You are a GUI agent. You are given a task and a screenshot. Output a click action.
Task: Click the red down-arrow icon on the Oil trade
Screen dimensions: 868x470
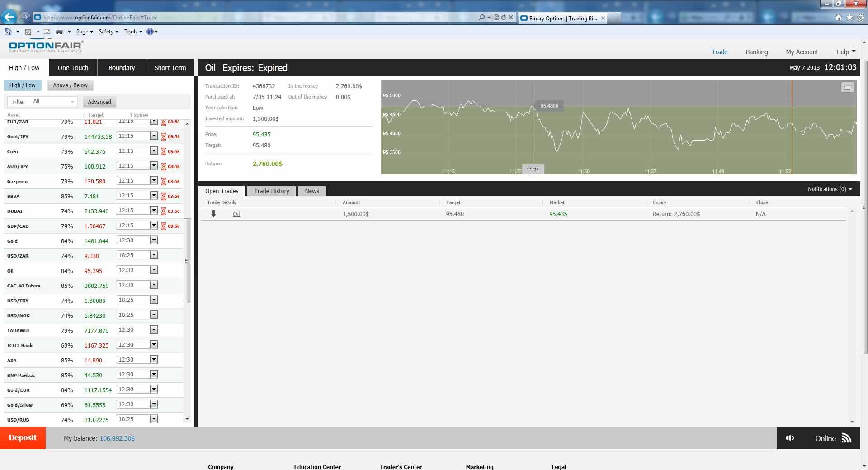214,214
